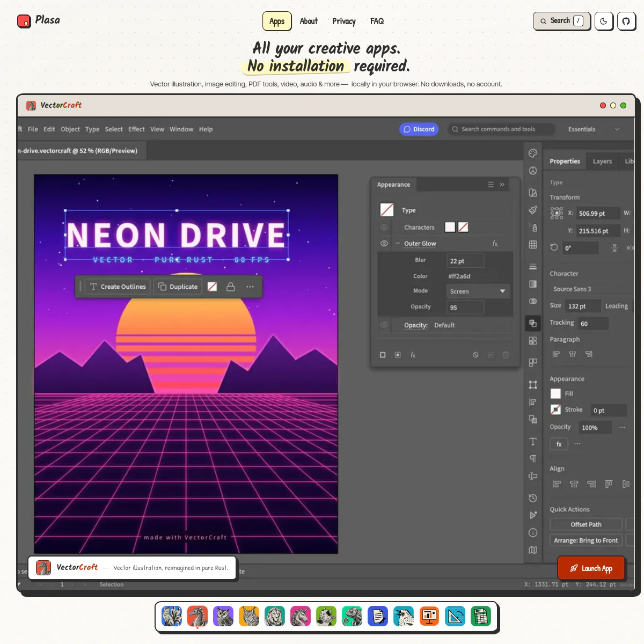Viewport: 644px width, 644px height.
Task: Open the Effect menu
Action: (x=136, y=129)
